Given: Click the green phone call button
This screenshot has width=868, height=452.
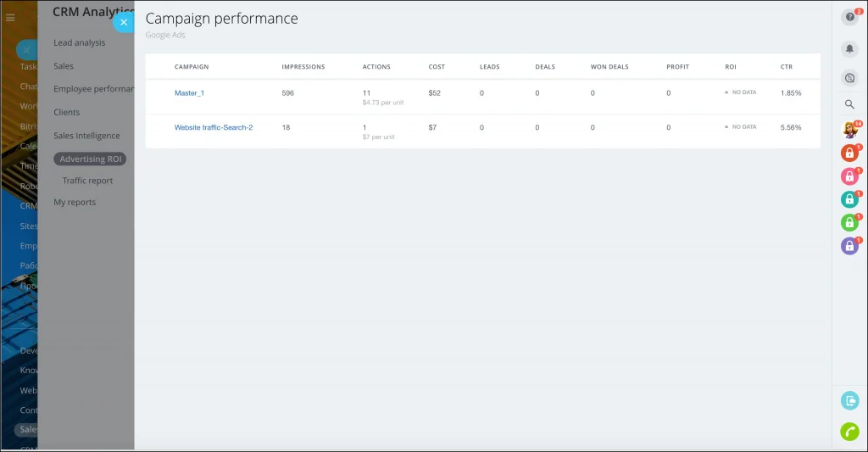Looking at the screenshot, I should coord(849,432).
